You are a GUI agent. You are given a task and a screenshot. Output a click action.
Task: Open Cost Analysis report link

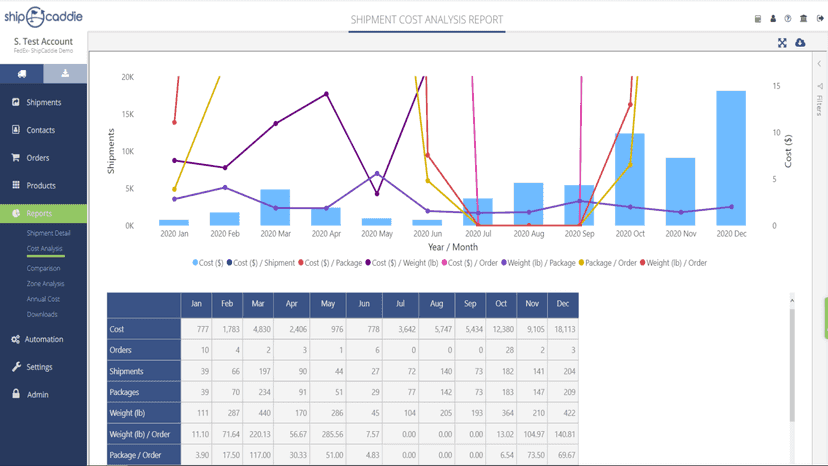coord(44,248)
